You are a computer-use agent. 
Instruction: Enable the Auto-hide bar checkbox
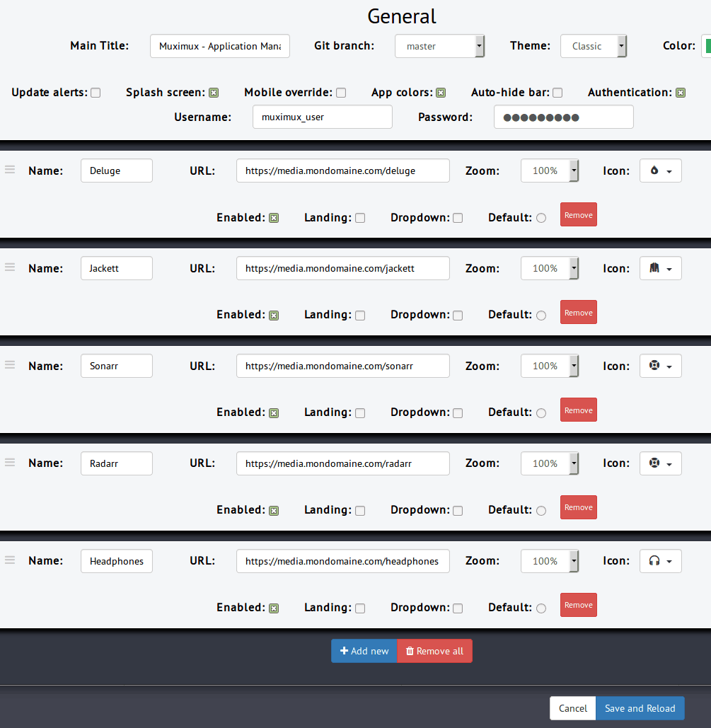pyautogui.click(x=557, y=93)
